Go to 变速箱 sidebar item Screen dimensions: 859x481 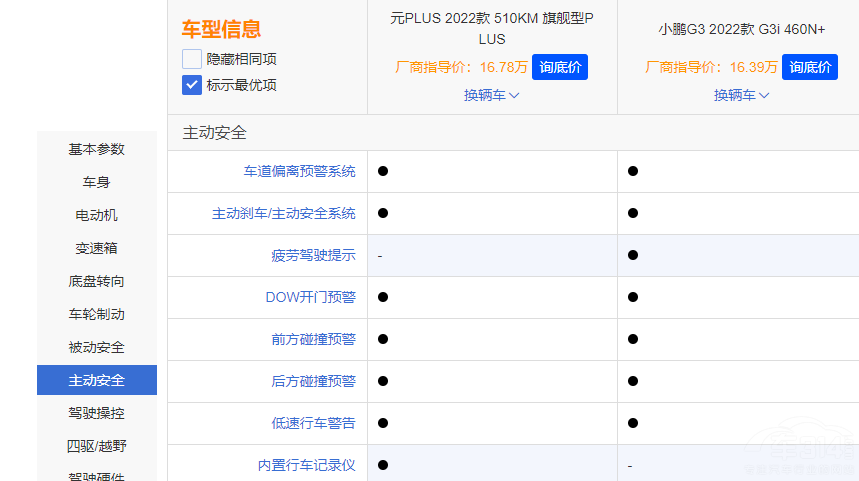click(x=97, y=248)
